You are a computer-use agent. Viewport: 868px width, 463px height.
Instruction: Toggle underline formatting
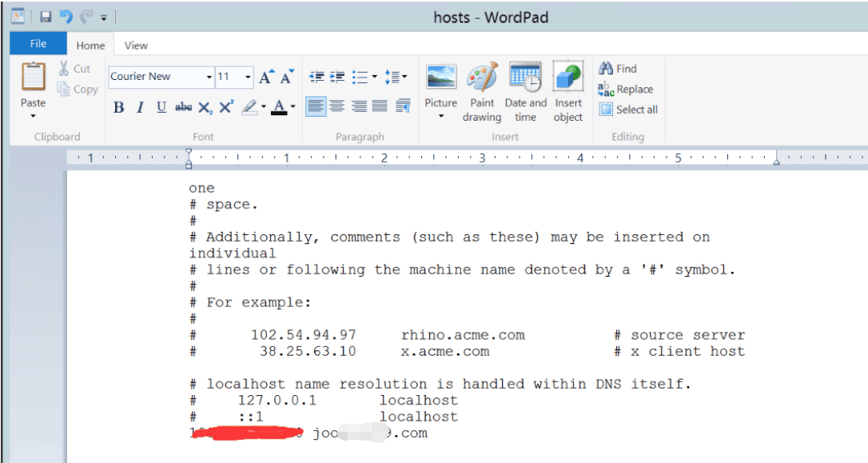click(x=161, y=107)
